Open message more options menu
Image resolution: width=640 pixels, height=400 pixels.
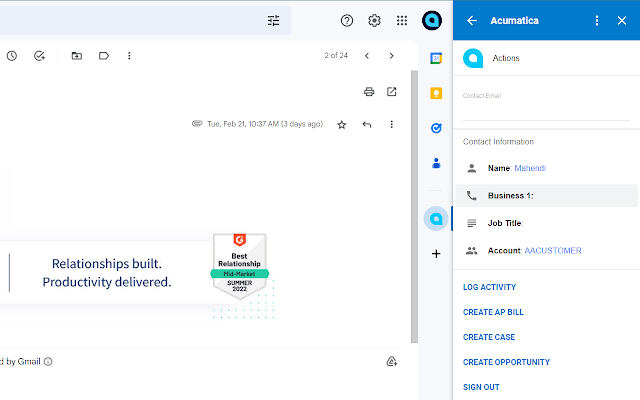click(x=391, y=124)
